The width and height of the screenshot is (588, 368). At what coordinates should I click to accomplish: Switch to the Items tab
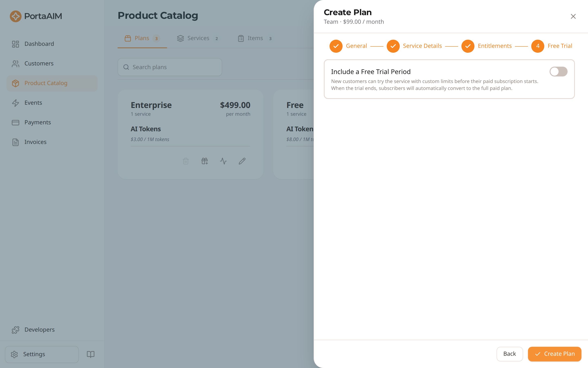click(255, 38)
